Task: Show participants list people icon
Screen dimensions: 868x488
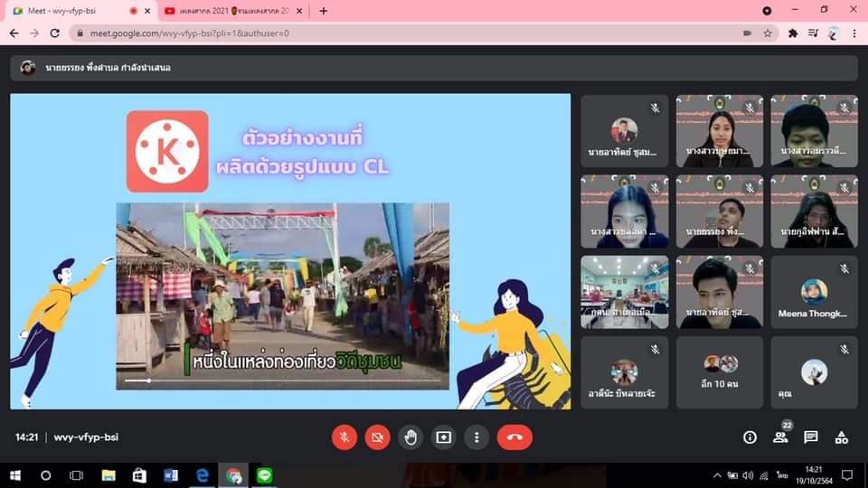Action: (x=780, y=437)
